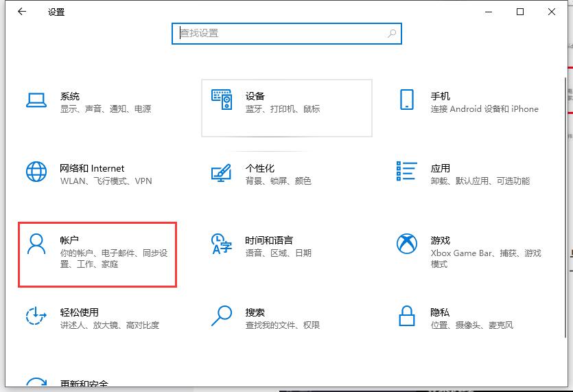The width and height of the screenshot is (573, 392).
Task: Click the back arrow in Settings
Action: pos(22,12)
